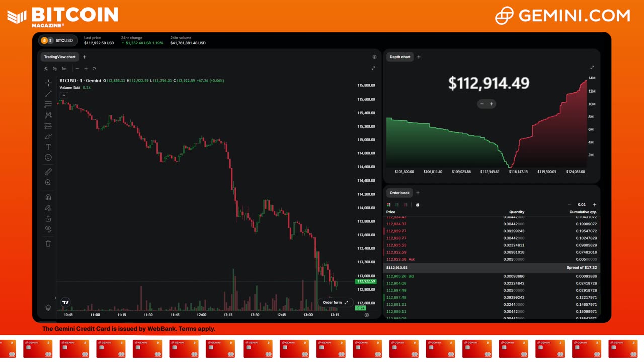Image resolution: width=644 pixels, height=362 pixels.
Task: Click the GEMINI.COM logo
Action: pos(562,16)
